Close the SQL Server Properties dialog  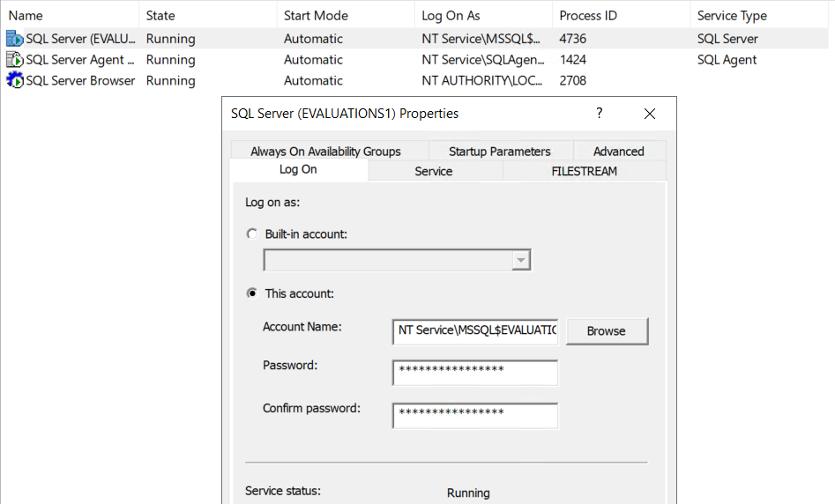click(649, 114)
